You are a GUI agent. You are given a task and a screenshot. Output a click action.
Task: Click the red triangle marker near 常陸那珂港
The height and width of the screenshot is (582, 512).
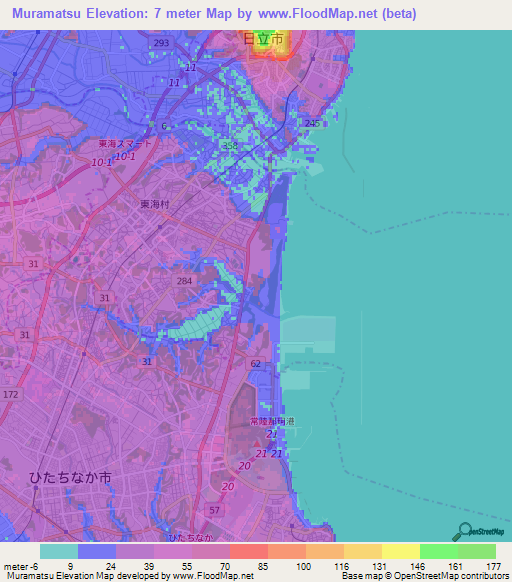[257, 444]
